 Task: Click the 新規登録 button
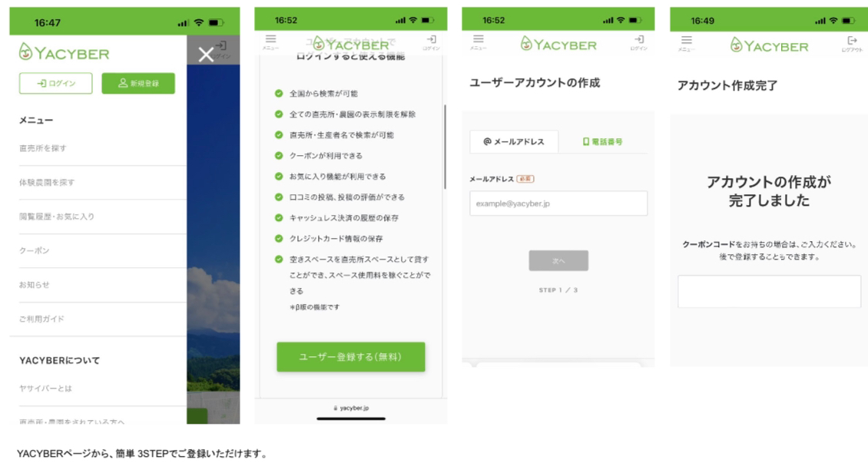pyautogui.click(x=138, y=83)
